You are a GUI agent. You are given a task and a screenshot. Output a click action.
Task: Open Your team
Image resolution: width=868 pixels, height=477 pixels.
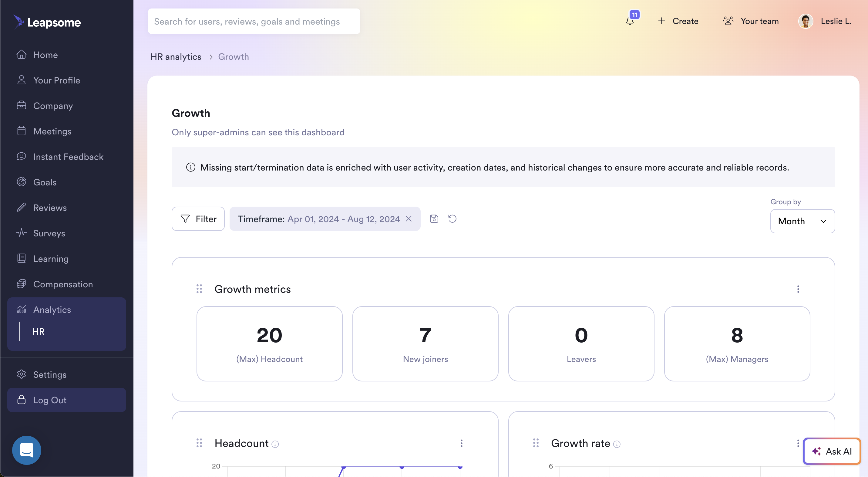(x=751, y=21)
